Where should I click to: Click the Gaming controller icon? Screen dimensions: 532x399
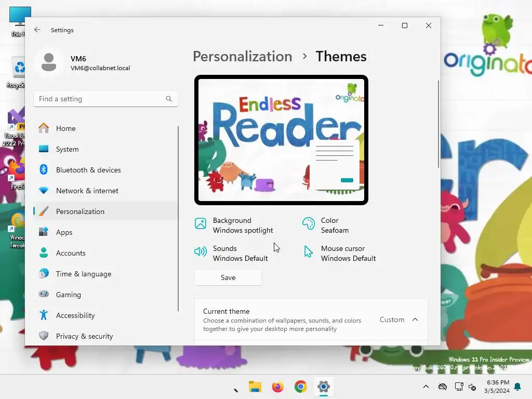coord(44,294)
